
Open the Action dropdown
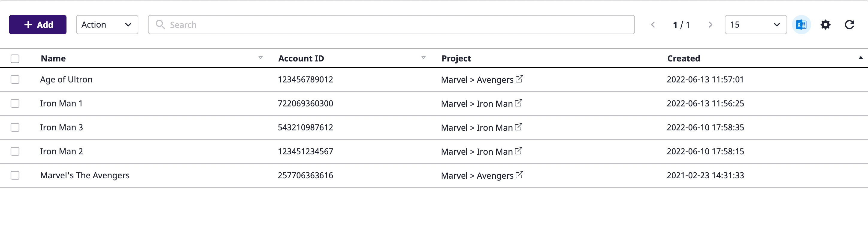pyautogui.click(x=107, y=25)
